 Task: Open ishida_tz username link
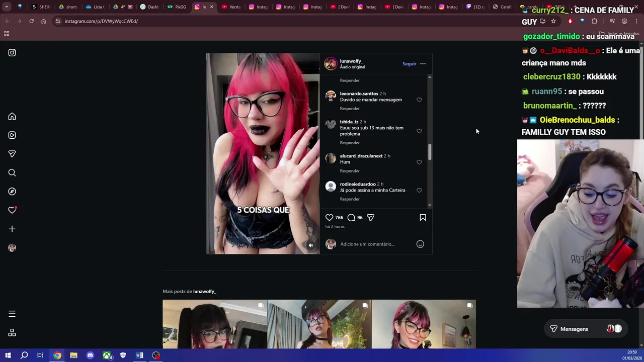point(349,122)
